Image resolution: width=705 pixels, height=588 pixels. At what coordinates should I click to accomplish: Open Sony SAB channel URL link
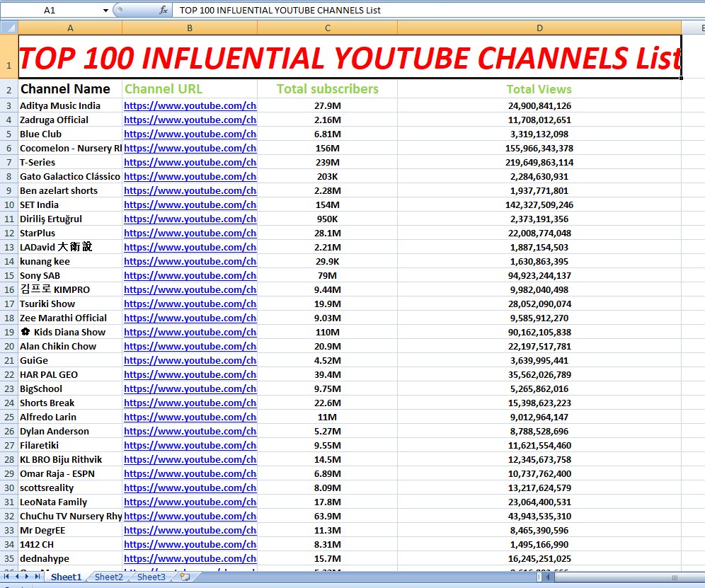190,276
